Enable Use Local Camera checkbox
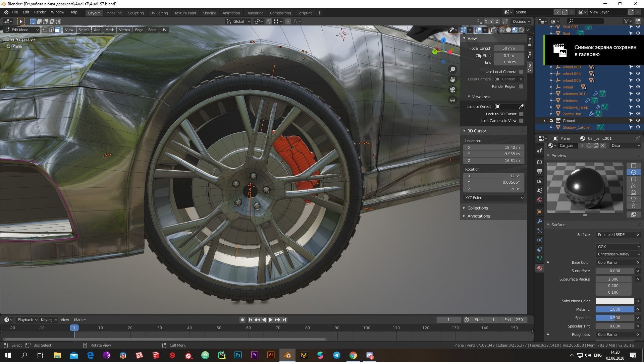 coord(521,72)
